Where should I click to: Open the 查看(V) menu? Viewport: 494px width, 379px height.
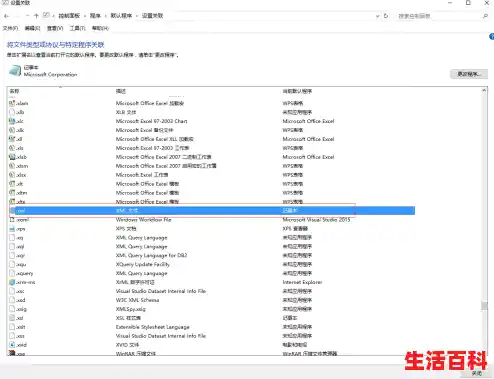tap(55, 28)
